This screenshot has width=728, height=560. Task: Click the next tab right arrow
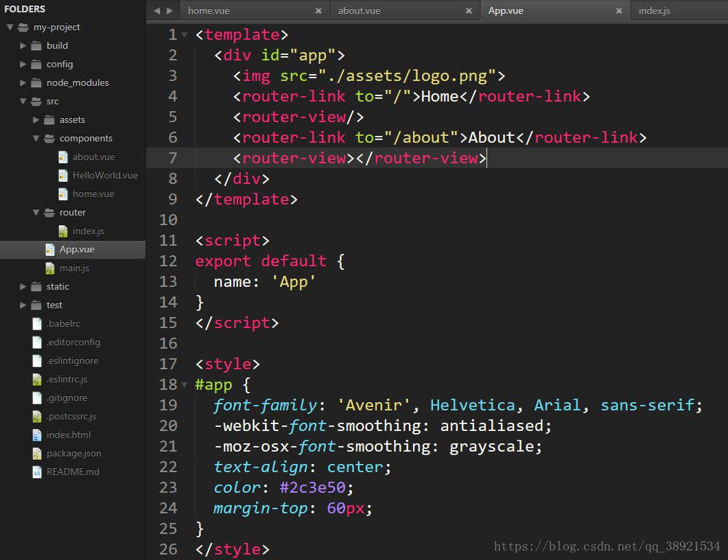click(x=170, y=11)
